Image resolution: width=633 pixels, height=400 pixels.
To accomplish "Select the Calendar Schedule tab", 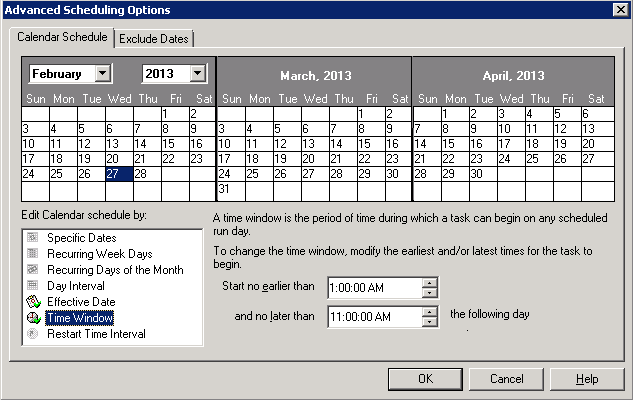I will click(63, 38).
